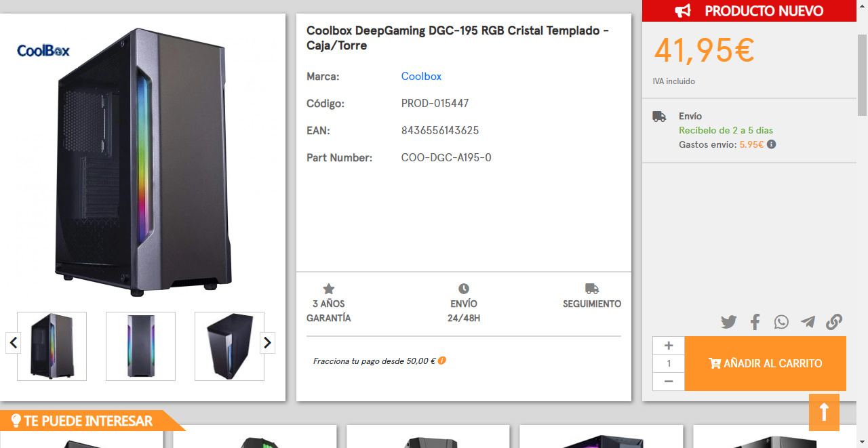The width and height of the screenshot is (868, 448).
Task: Select the first case thumbnail
Action: point(52,346)
